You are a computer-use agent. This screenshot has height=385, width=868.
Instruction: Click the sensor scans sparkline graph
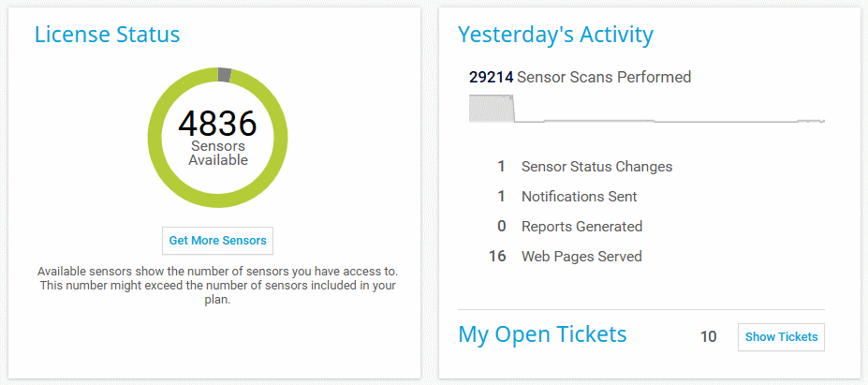(646, 110)
